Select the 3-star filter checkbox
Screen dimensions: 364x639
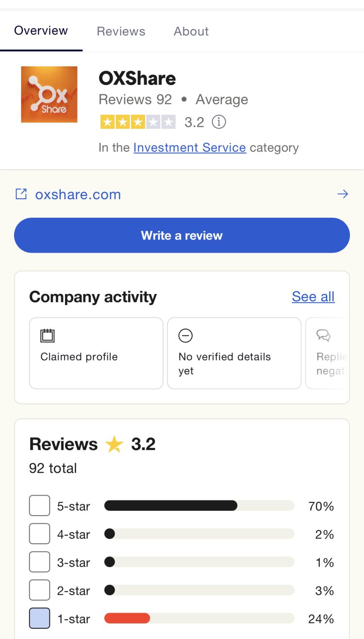[39, 562]
